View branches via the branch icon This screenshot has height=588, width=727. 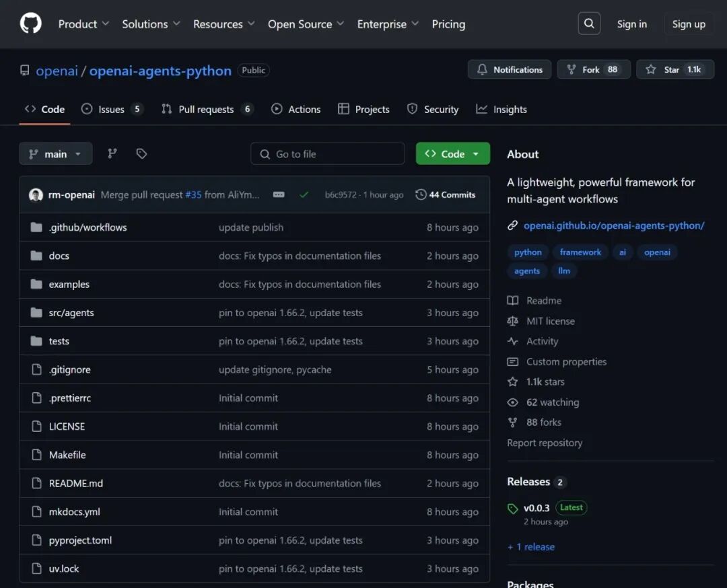112,154
